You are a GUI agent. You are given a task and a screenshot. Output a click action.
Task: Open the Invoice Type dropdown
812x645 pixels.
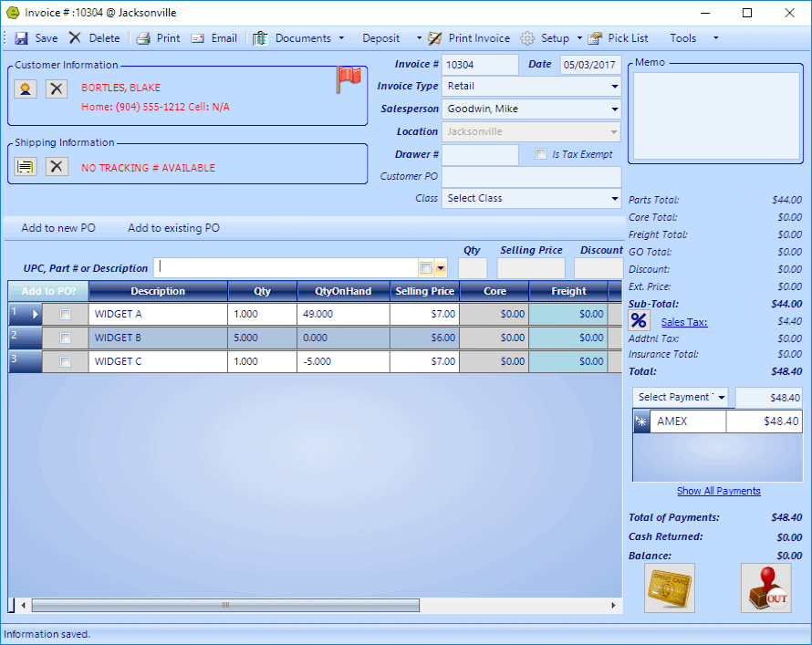tap(615, 87)
